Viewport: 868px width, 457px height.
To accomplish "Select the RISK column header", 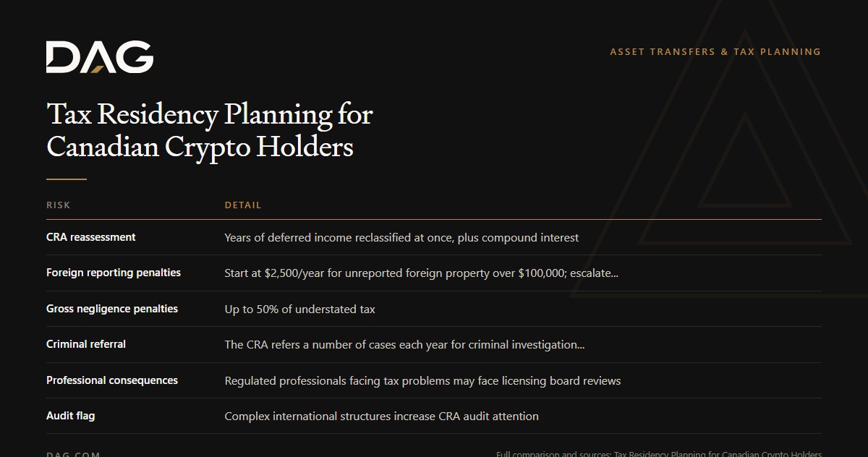I will coord(59,205).
